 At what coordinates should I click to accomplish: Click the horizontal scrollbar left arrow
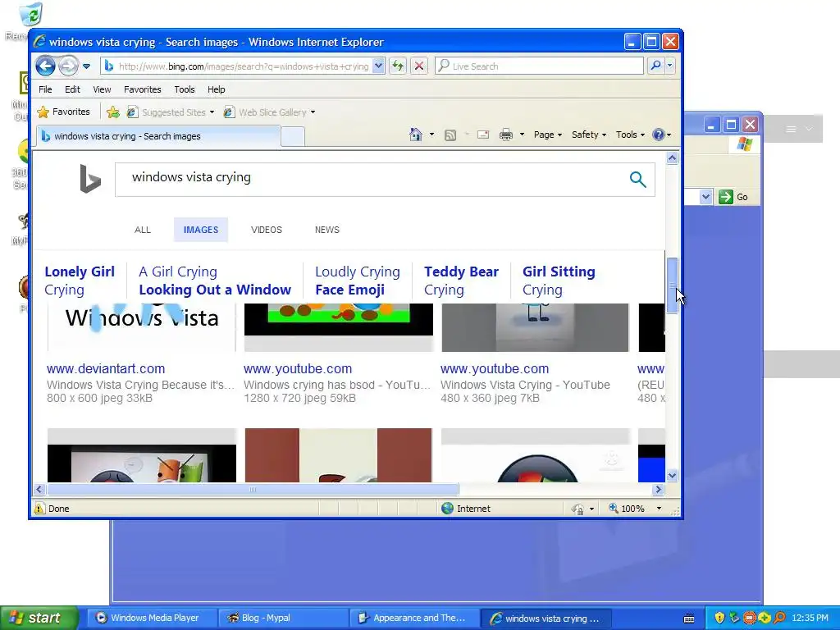39,489
